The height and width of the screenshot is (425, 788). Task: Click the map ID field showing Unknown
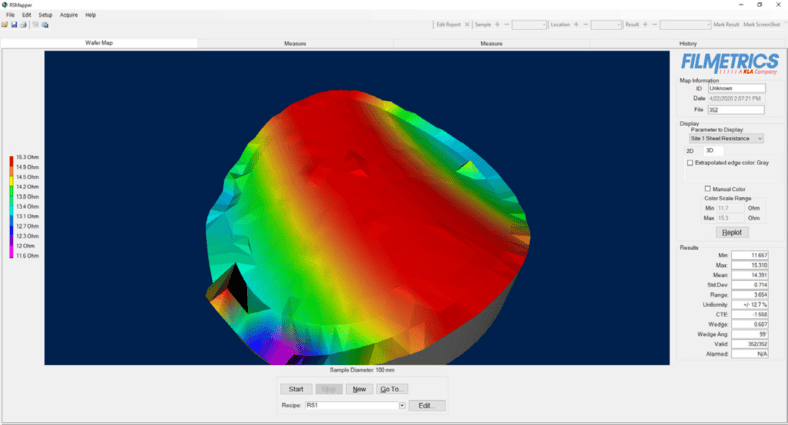(736, 88)
